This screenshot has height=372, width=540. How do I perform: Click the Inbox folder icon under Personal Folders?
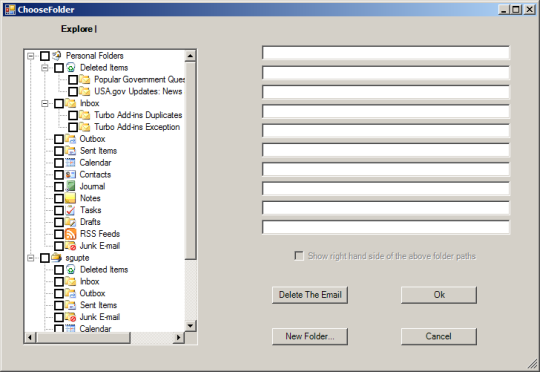(x=71, y=103)
